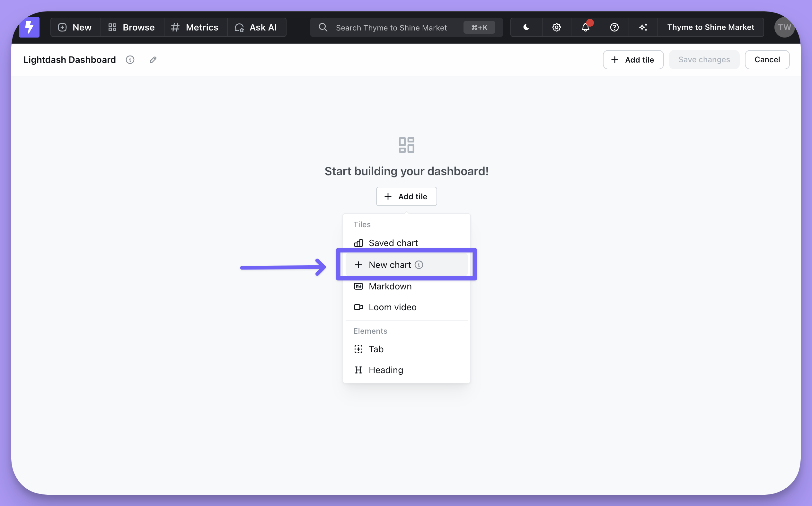This screenshot has width=812, height=506.
Task: Open the TW user avatar menu
Action: (x=784, y=27)
